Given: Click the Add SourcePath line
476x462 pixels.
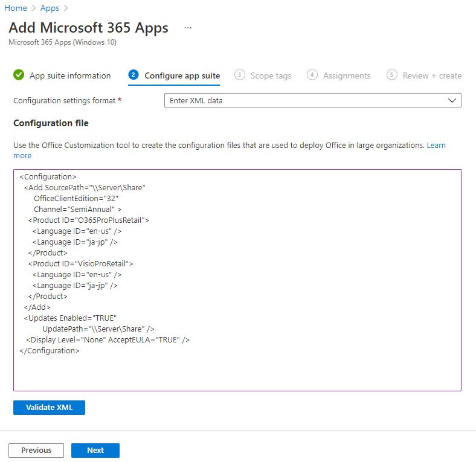Looking at the screenshot, I should point(85,188).
